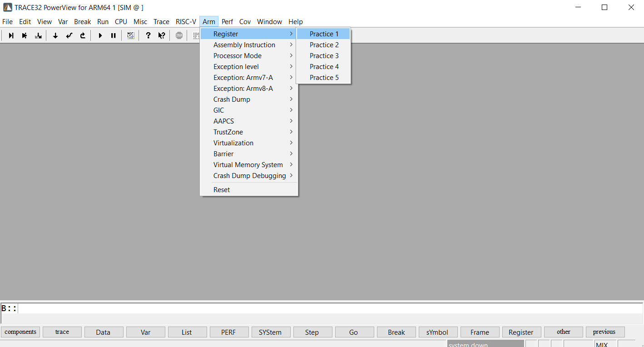Start execution with the Go play icon
This screenshot has width=644, height=347.
coord(100,35)
